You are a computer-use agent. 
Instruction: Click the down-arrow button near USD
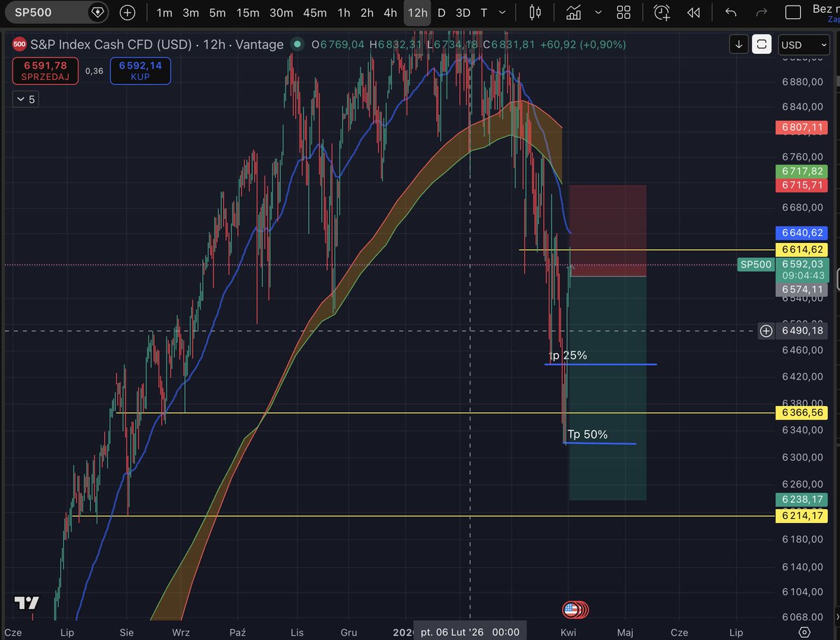[x=739, y=44]
